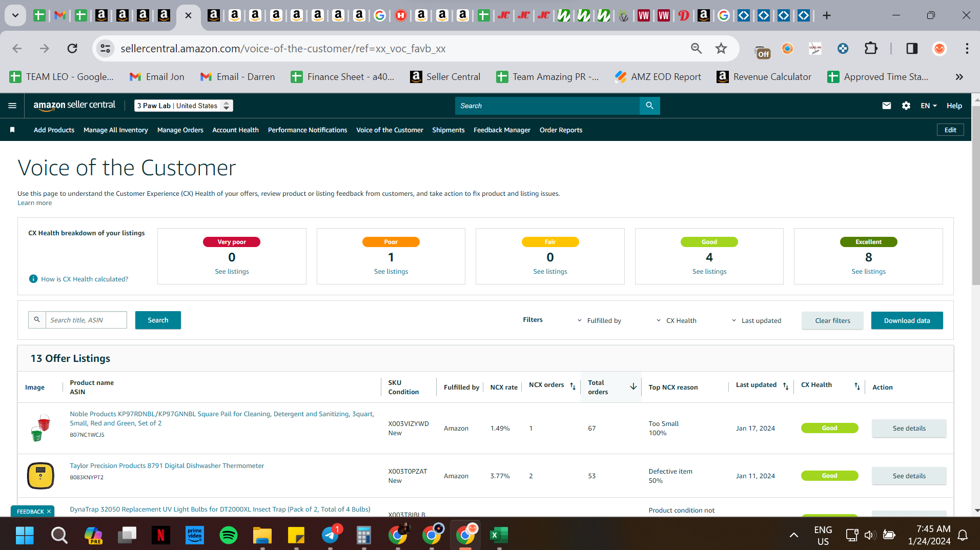Expand the CX Health filter

676,320
